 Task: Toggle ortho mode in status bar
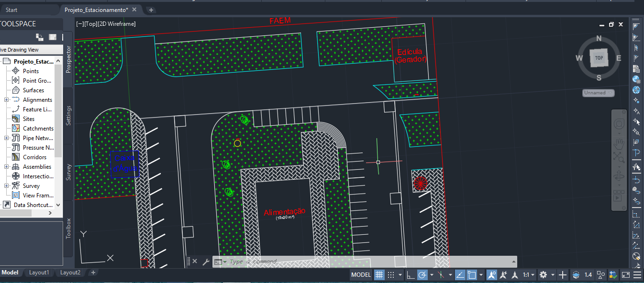(411, 275)
